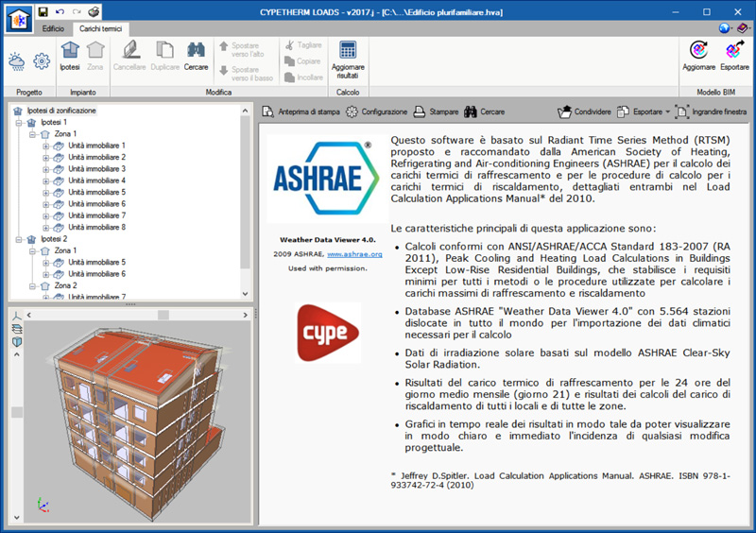Click the red CYPE logo

[x=328, y=333]
